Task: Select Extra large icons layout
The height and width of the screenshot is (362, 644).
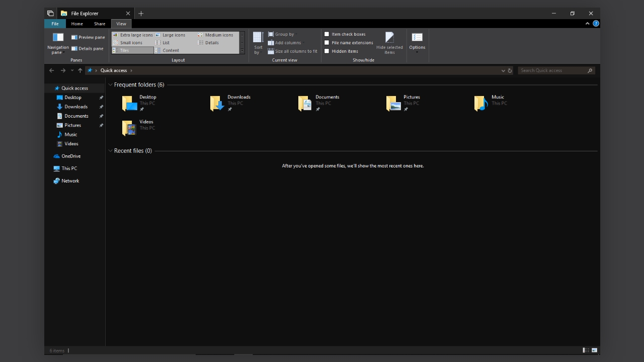Action: (132, 35)
